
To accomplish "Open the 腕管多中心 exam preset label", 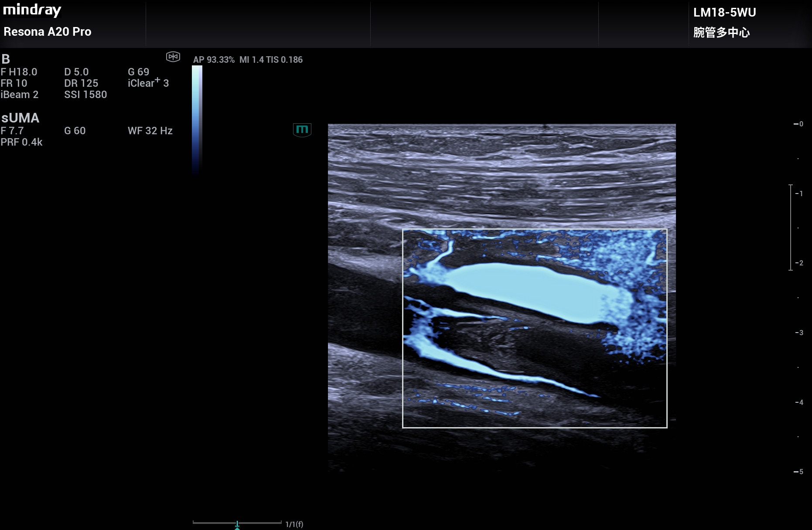I will click(x=721, y=32).
